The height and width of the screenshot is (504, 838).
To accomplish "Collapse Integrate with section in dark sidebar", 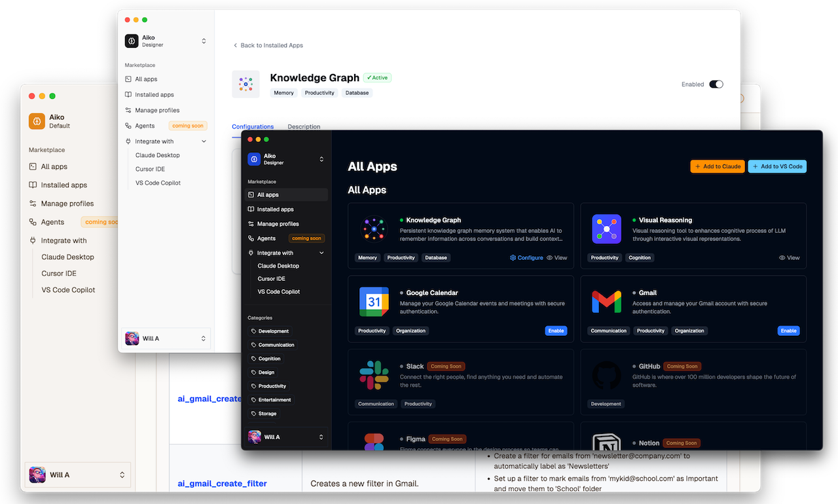I will point(321,253).
